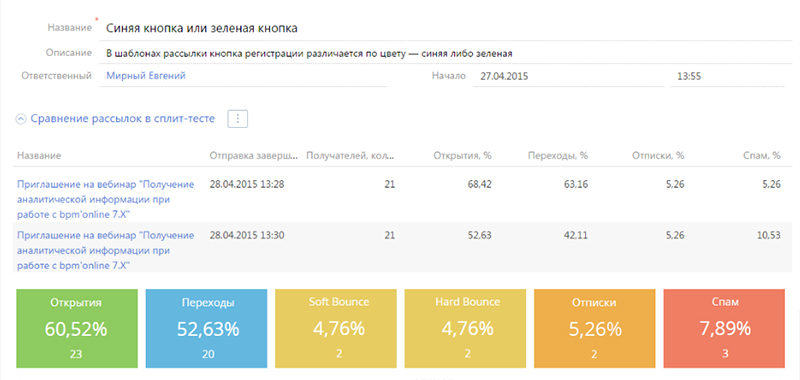The image size is (800, 380).
Task: Set the start time field 13:55
Action: tap(727, 77)
